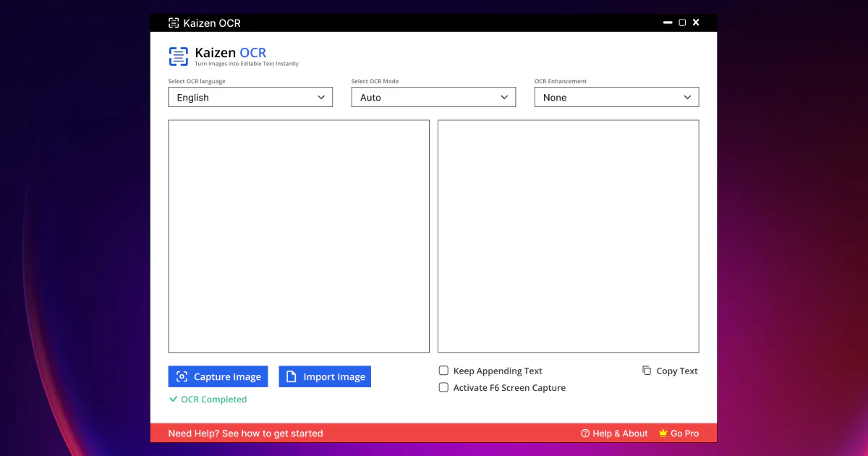
Task: Click inside the right text output pane
Action: 569,237
